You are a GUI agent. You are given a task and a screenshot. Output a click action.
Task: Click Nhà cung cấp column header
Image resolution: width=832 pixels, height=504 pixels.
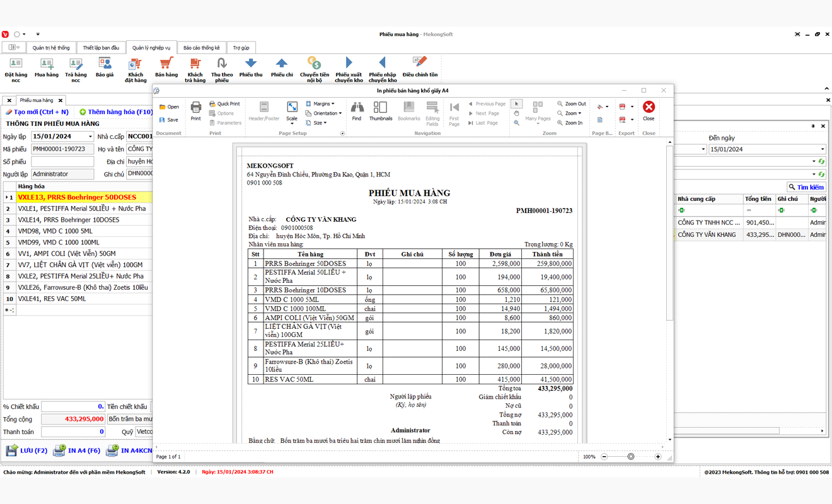[x=709, y=199]
